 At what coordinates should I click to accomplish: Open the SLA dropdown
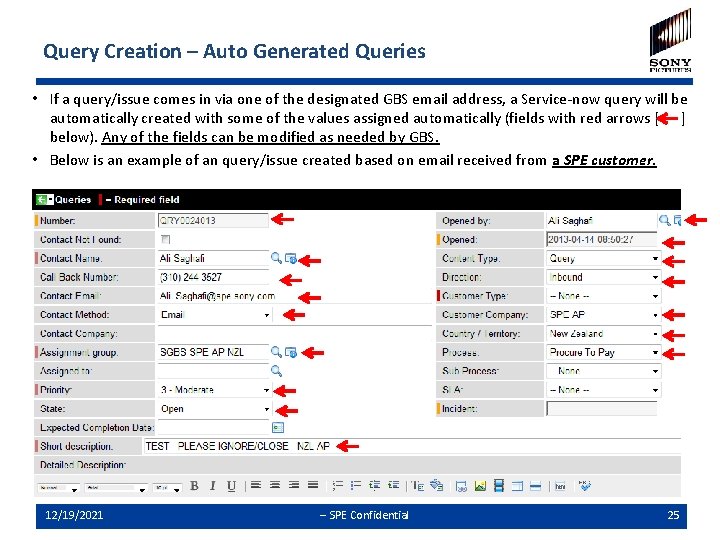(x=603, y=390)
